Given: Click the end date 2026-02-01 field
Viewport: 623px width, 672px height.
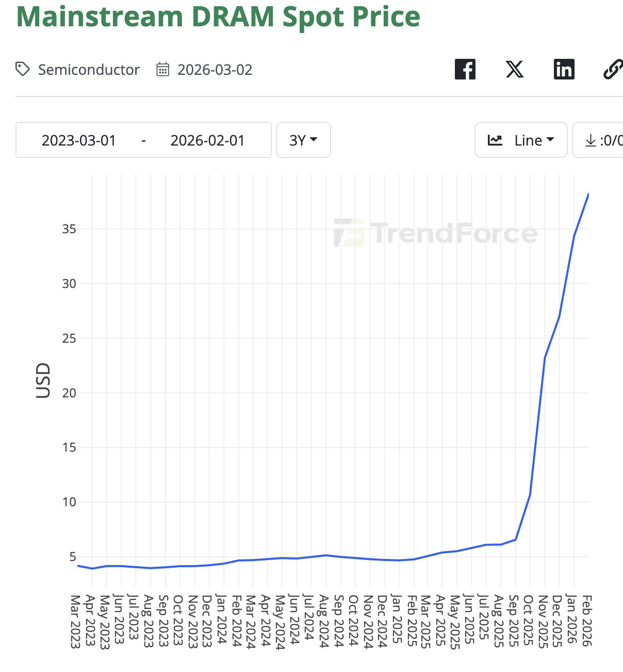Looking at the screenshot, I should pos(207,140).
